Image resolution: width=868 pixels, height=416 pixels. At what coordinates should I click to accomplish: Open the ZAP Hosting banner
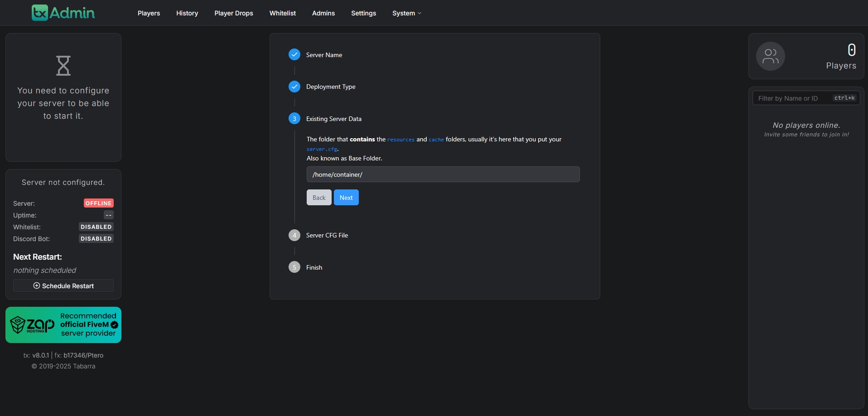[x=63, y=325]
